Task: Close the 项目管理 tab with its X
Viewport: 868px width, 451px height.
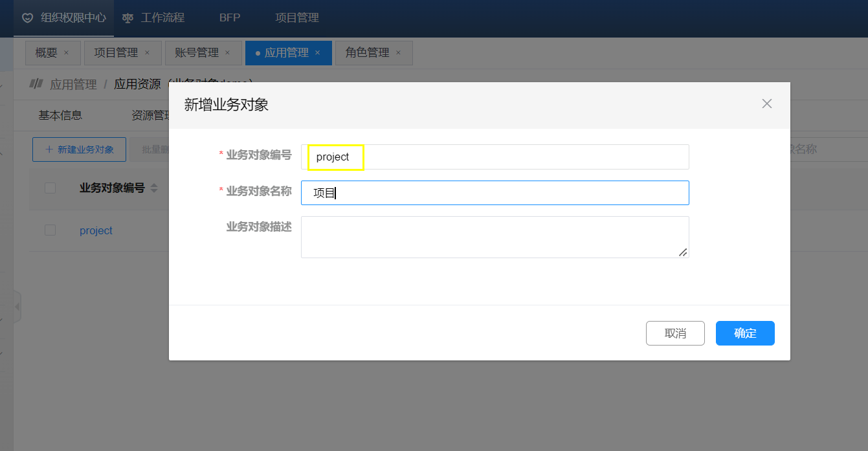Action: pyautogui.click(x=147, y=53)
